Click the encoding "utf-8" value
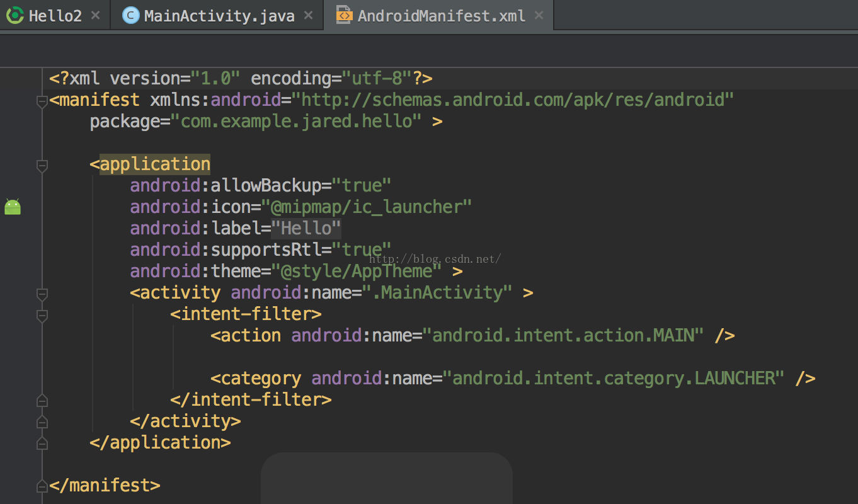 pyautogui.click(x=377, y=78)
